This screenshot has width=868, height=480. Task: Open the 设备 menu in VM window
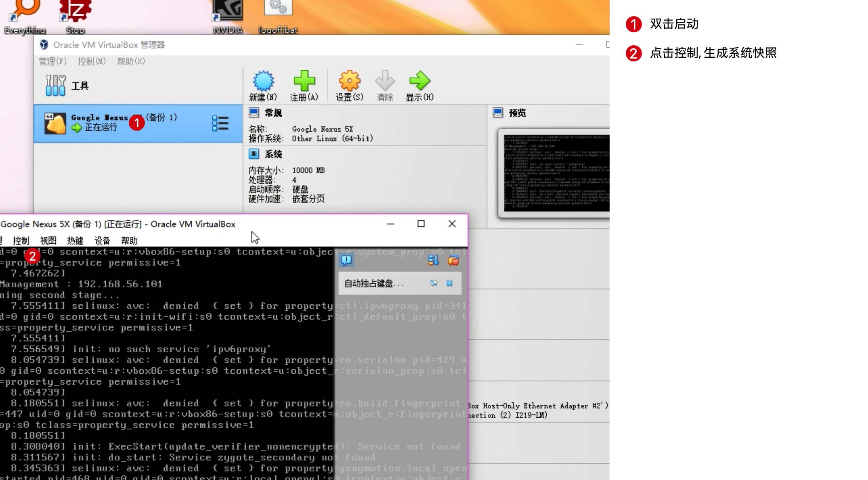click(x=102, y=241)
